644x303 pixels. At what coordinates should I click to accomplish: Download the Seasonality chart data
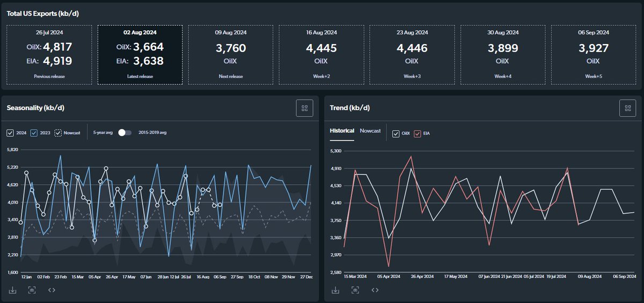click(12, 290)
